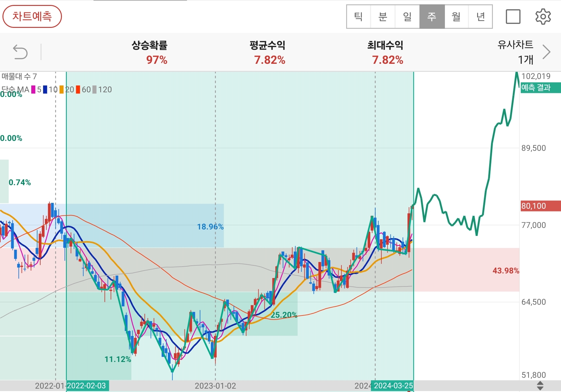
Task: Tap the red 80,100 current price tag
Action: pyautogui.click(x=540, y=206)
